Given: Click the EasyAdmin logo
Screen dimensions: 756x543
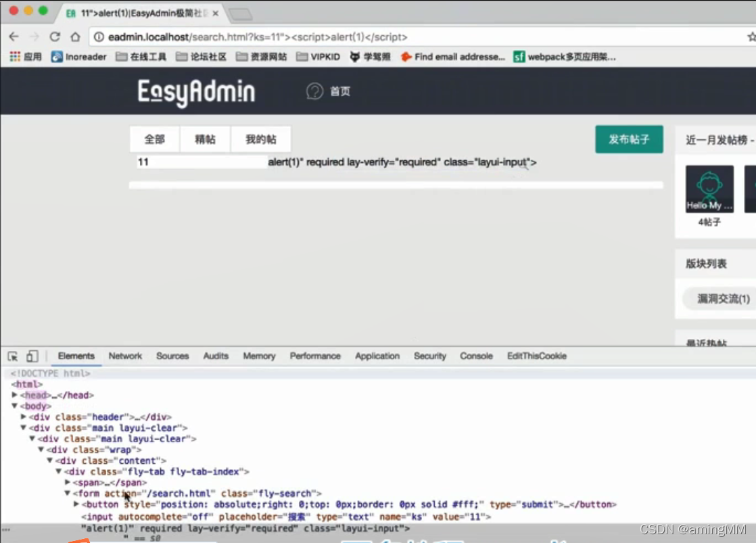Looking at the screenshot, I should tap(196, 92).
